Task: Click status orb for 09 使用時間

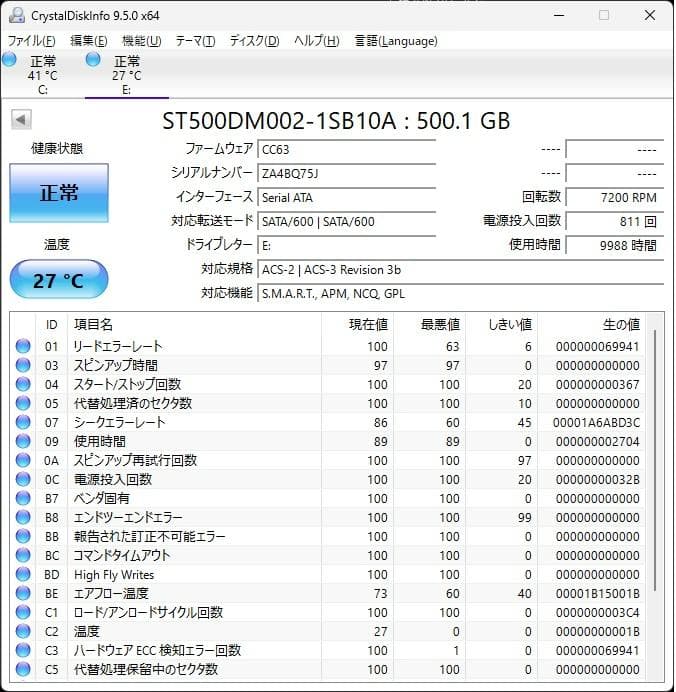Action: point(23,441)
